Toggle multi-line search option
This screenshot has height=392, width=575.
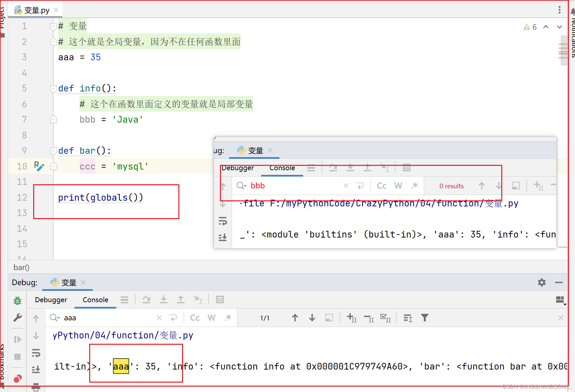(x=408, y=318)
